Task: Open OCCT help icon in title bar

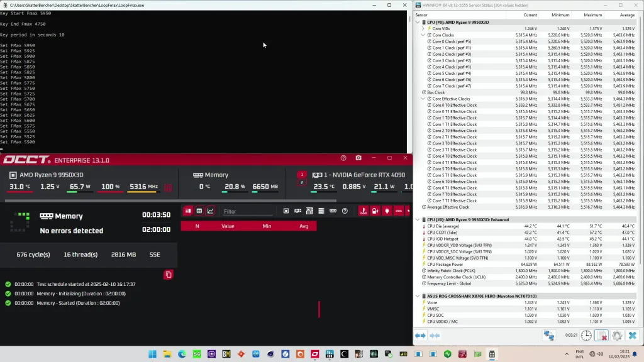Action: click(343, 158)
